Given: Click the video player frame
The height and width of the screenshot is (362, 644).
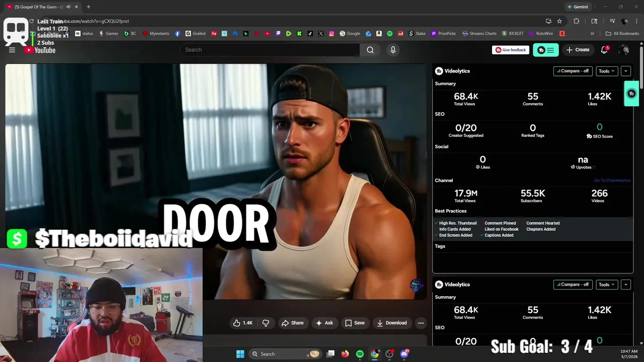Looking at the screenshot, I should 216,182.
